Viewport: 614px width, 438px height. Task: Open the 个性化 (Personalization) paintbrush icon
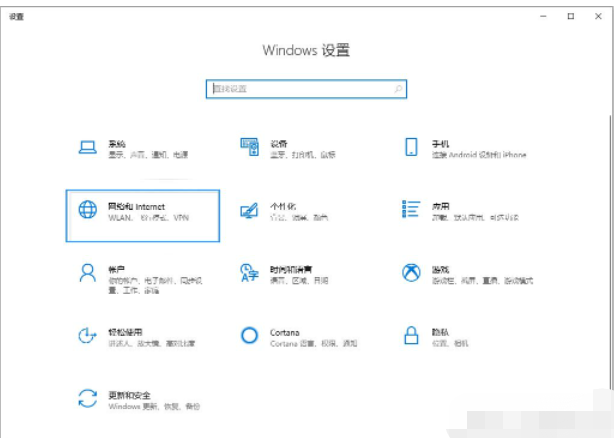(x=249, y=210)
